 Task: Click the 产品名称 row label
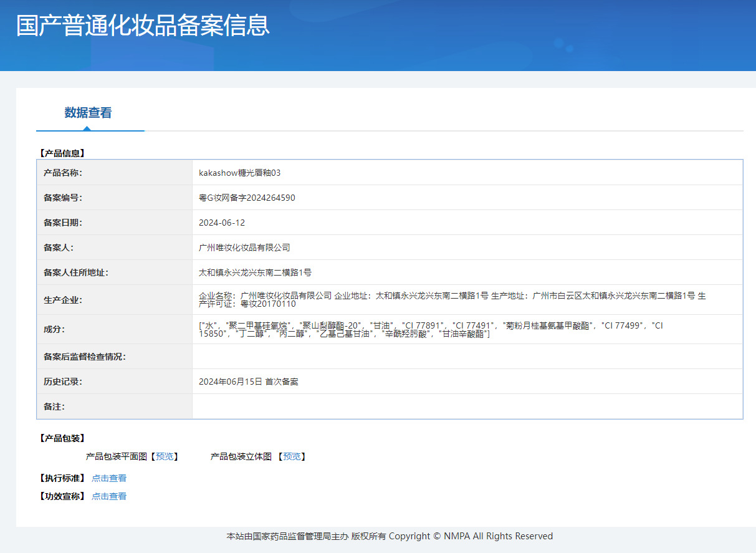[x=62, y=173]
